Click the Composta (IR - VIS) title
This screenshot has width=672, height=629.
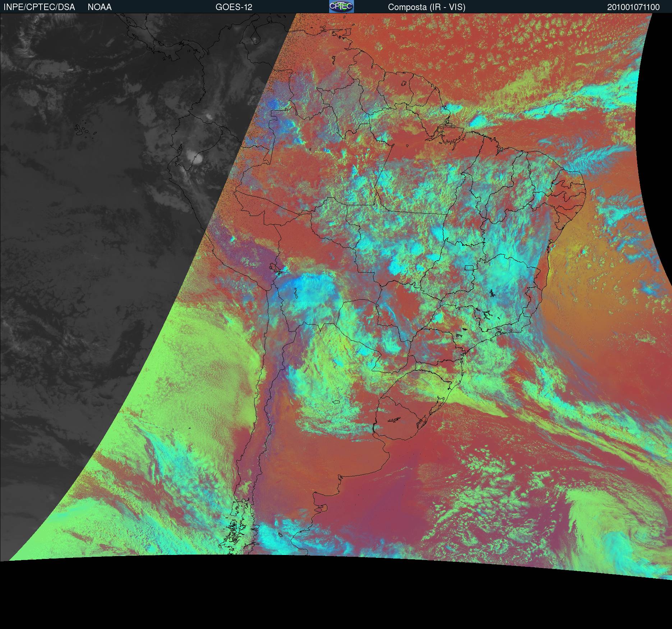pyautogui.click(x=427, y=7)
